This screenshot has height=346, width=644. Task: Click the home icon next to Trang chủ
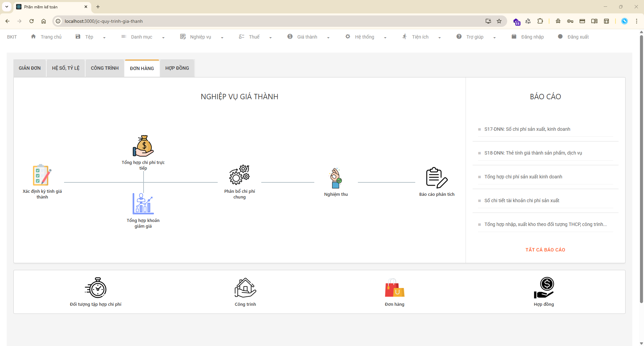[33, 37]
